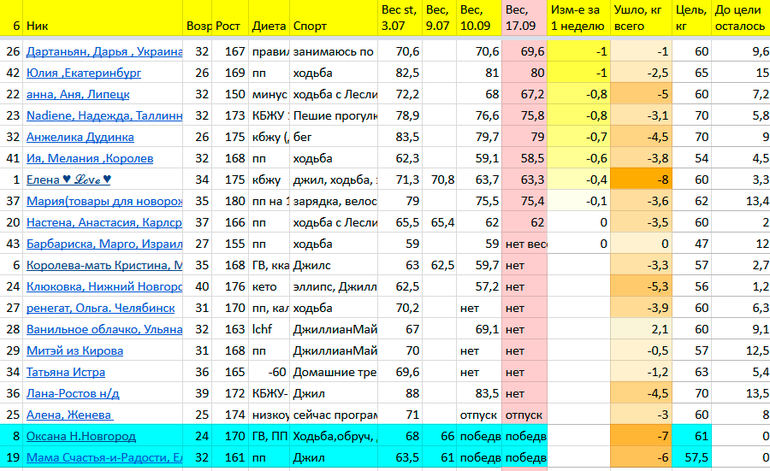
Task: Open the Дартаньян, Дарья, Украина profile link
Action: [104, 51]
